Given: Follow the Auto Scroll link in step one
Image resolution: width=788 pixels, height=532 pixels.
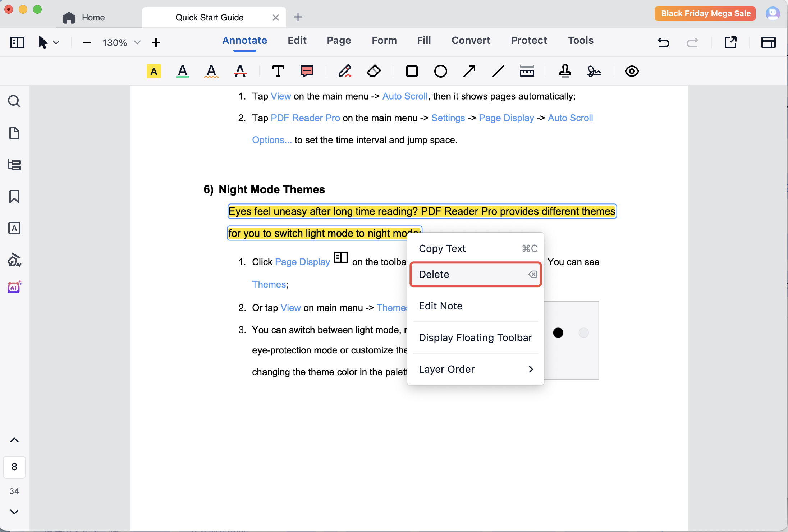Looking at the screenshot, I should click(405, 96).
